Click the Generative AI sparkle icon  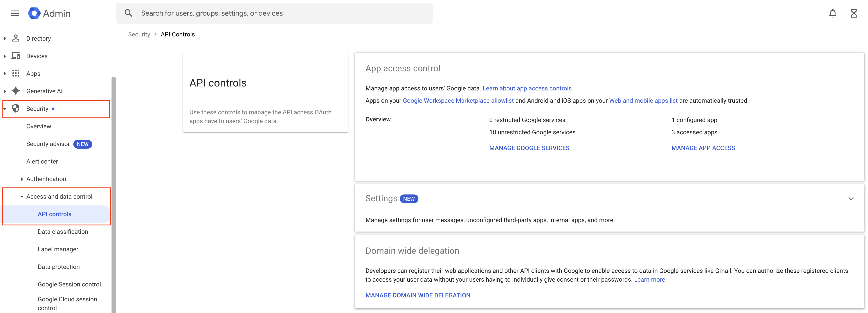(x=16, y=91)
